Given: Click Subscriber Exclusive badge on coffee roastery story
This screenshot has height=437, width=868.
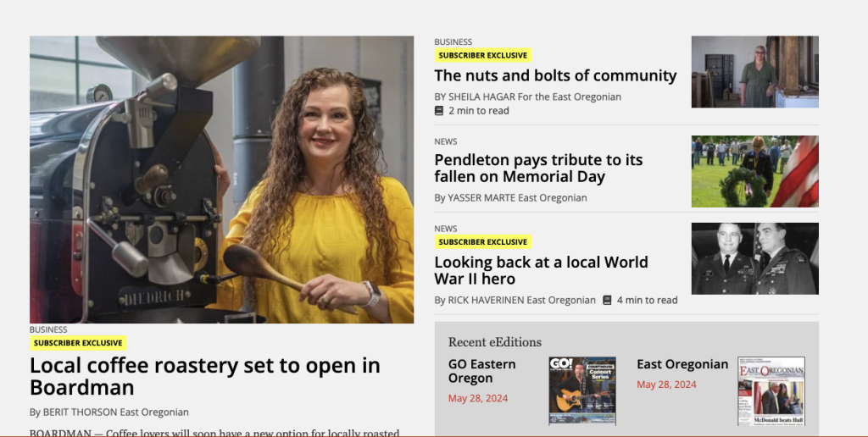Looking at the screenshot, I should click(78, 343).
